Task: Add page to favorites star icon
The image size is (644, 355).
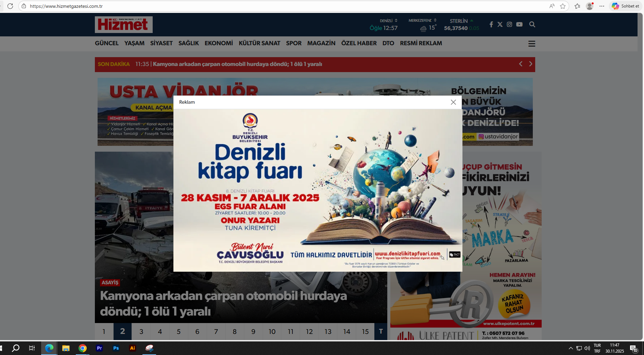Action: (x=563, y=6)
